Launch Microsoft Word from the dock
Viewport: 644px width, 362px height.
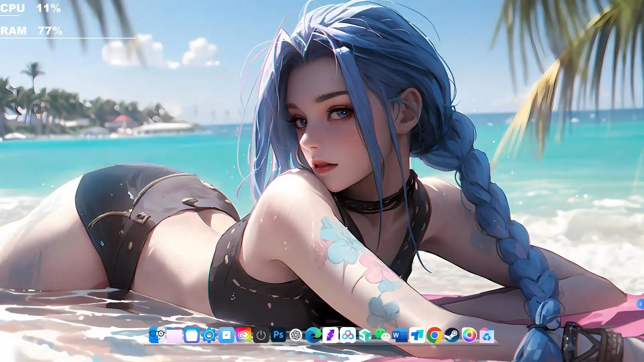(x=400, y=335)
